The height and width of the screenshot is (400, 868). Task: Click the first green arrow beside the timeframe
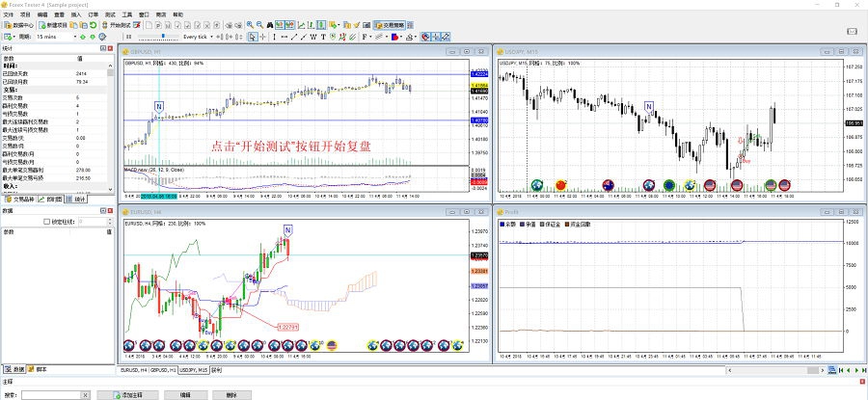point(83,37)
